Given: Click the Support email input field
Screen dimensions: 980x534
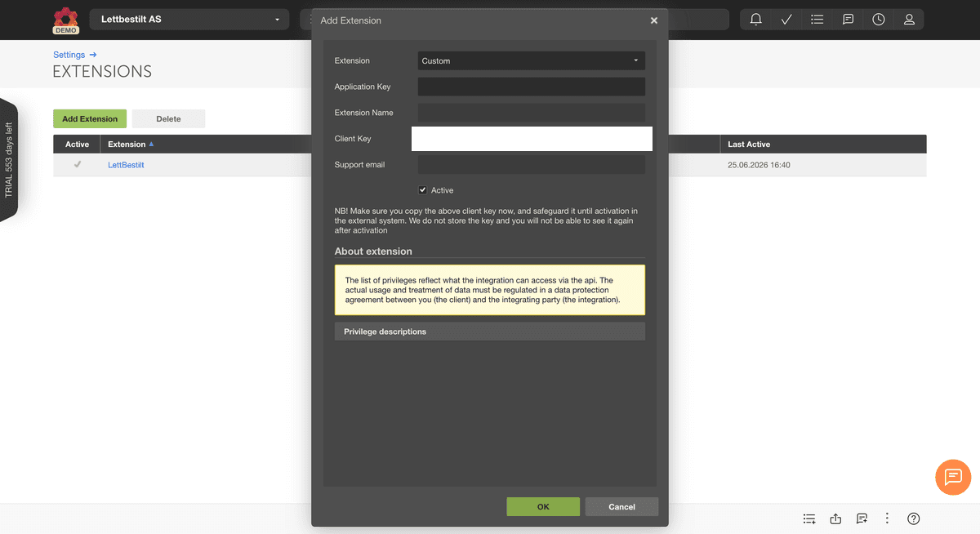Looking at the screenshot, I should pyautogui.click(x=532, y=164).
